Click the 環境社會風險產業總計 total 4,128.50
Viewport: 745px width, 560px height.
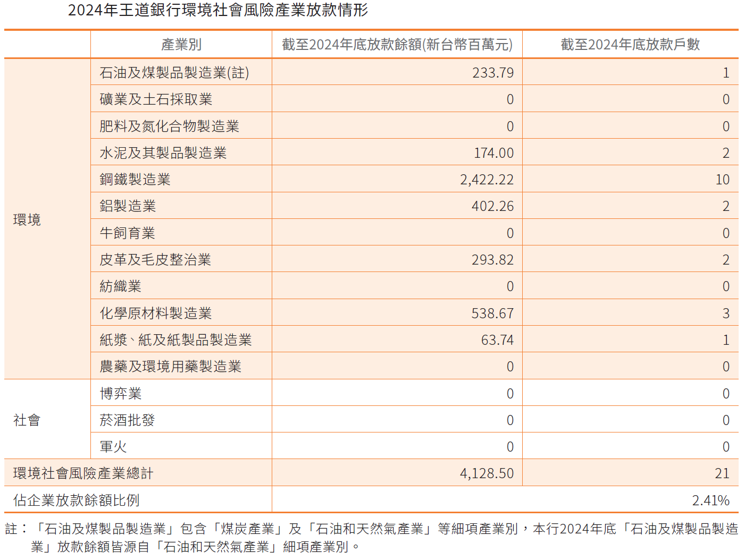pyautogui.click(x=487, y=473)
